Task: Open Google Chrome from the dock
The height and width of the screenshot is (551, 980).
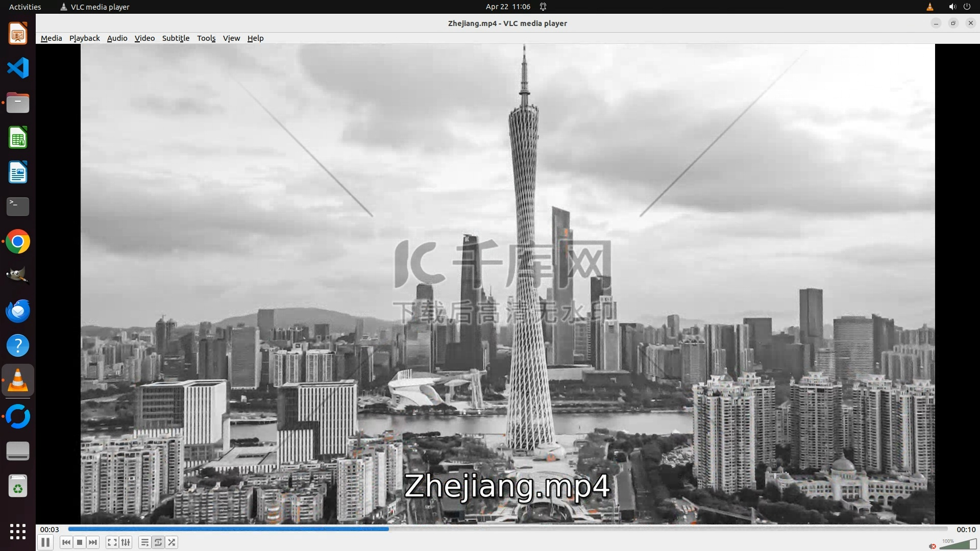Action: [18, 241]
